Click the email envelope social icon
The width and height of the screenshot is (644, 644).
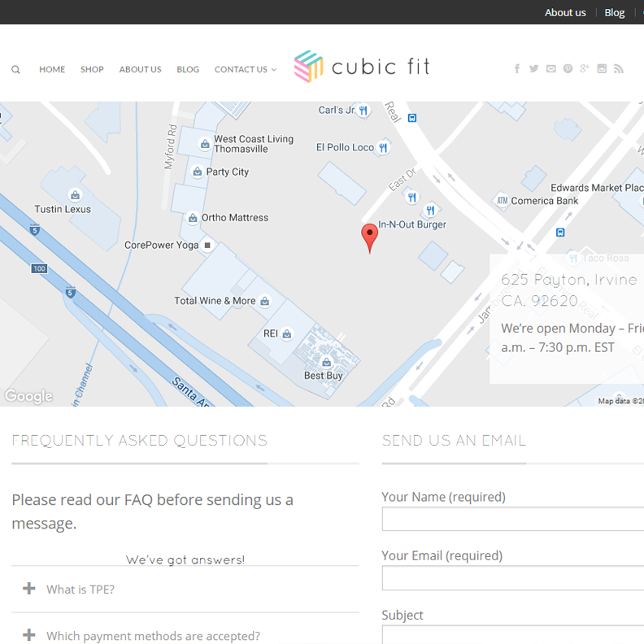(x=550, y=68)
